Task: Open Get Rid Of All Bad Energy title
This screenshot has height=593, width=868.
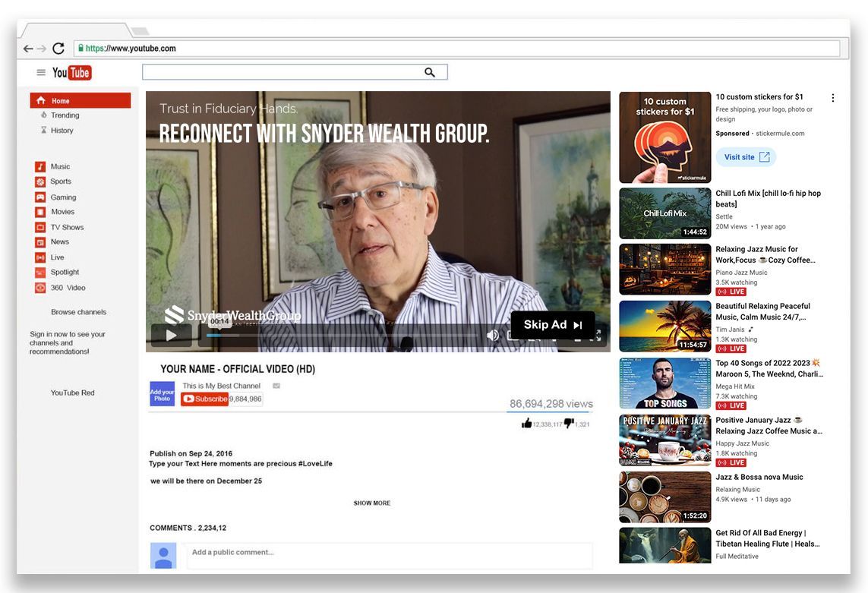Action: click(767, 538)
